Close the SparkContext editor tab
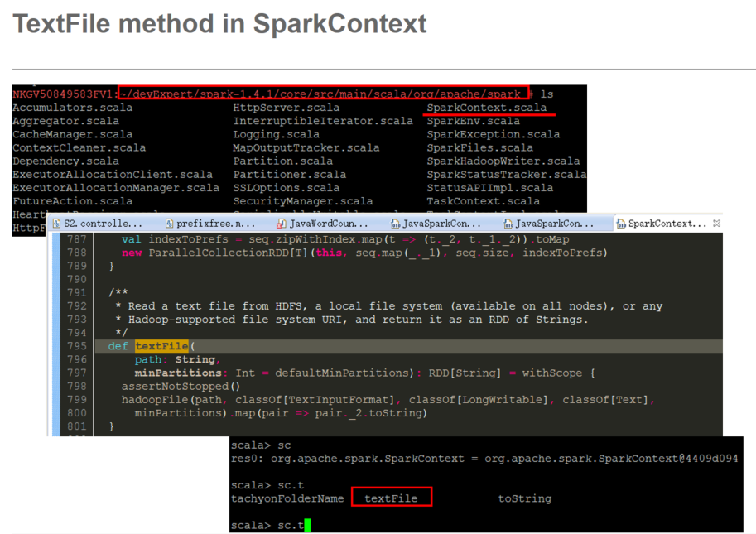756x534 pixels. click(717, 224)
